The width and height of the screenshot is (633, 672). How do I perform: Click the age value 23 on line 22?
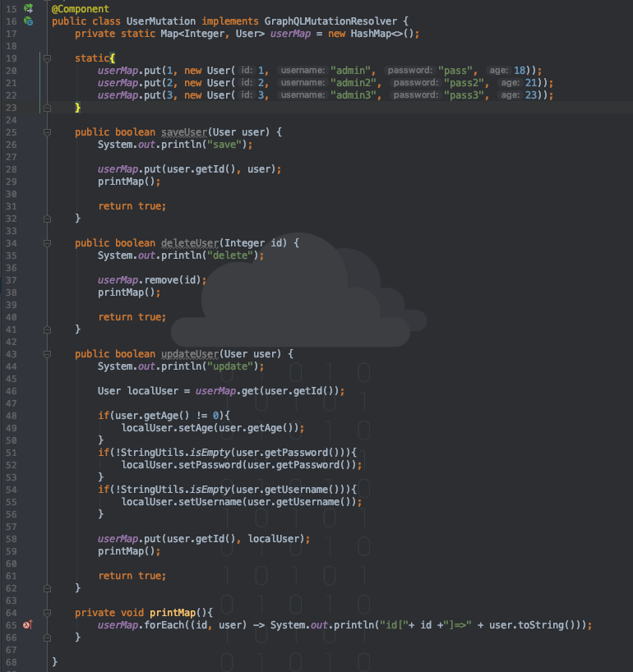click(531, 95)
